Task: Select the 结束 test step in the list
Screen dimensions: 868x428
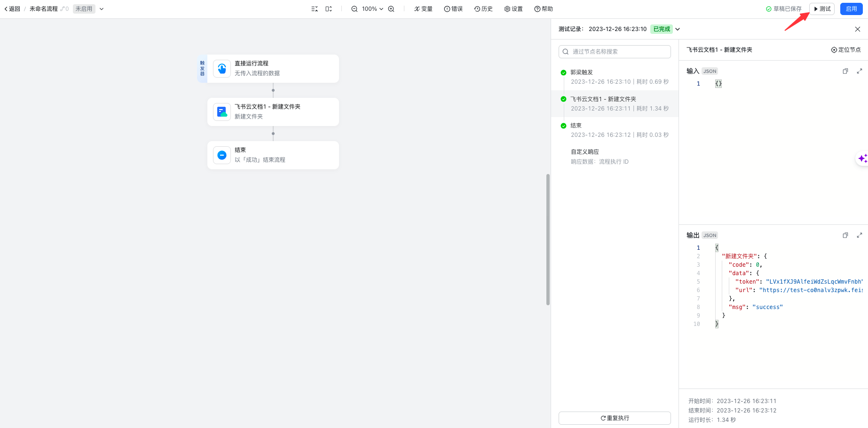Action: tap(615, 130)
